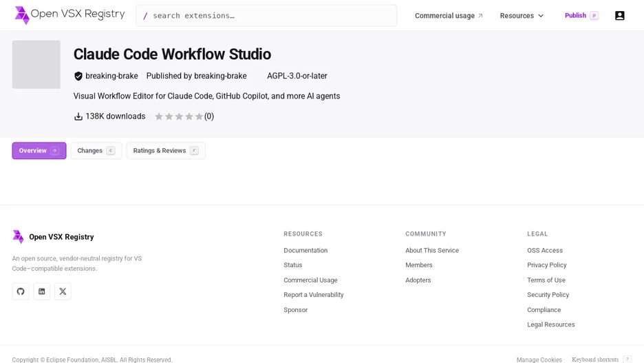Open the Ratings & Reviews tab
The height and width of the screenshot is (363, 644).
[166, 150]
